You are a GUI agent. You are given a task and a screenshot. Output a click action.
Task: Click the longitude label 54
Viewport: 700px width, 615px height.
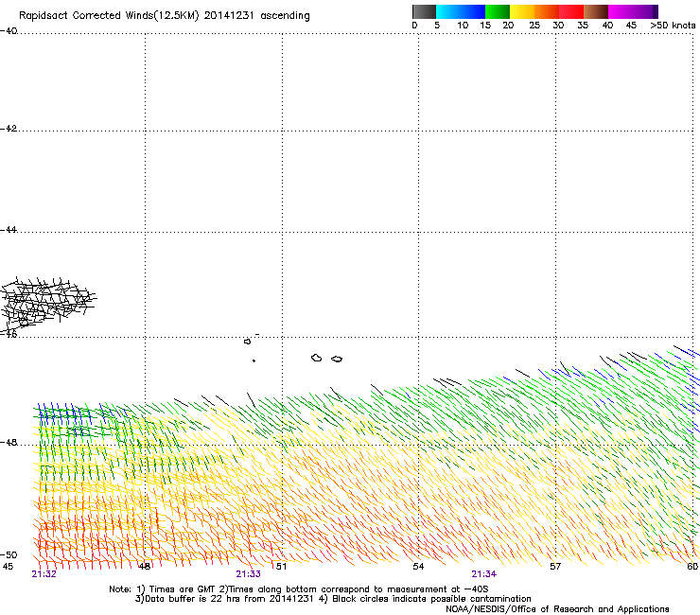pyautogui.click(x=418, y=567)
